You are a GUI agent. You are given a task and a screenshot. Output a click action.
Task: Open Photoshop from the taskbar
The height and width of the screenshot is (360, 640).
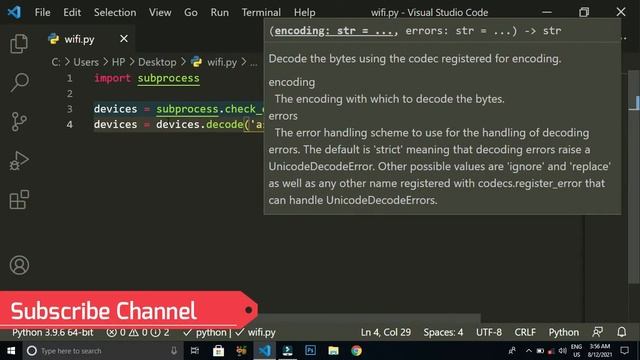tap(310, 351)
